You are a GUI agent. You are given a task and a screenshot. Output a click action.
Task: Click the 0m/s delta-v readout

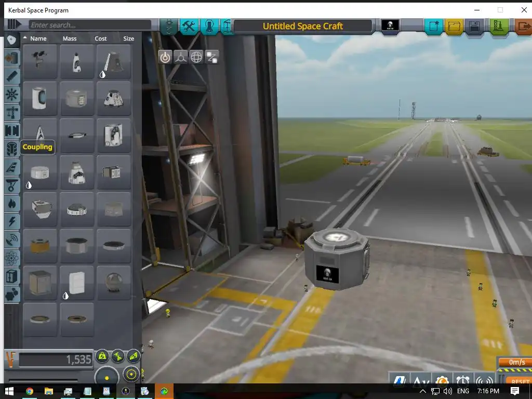516,362
